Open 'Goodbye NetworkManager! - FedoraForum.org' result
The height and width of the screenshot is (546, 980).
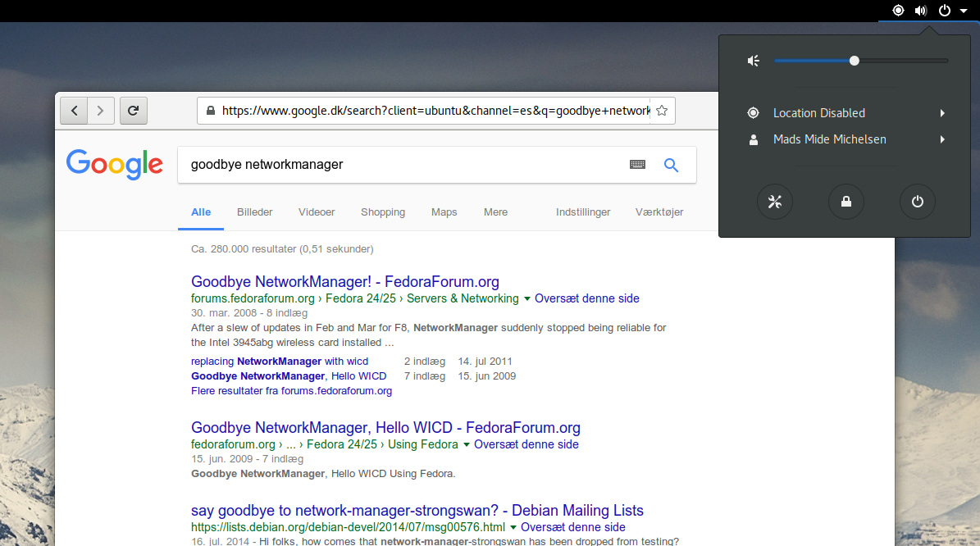345,282
